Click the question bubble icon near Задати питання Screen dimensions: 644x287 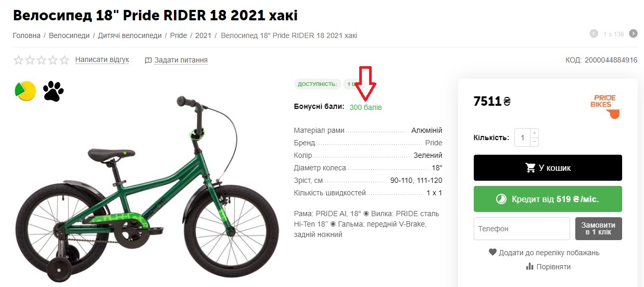[x=148, y=60]
